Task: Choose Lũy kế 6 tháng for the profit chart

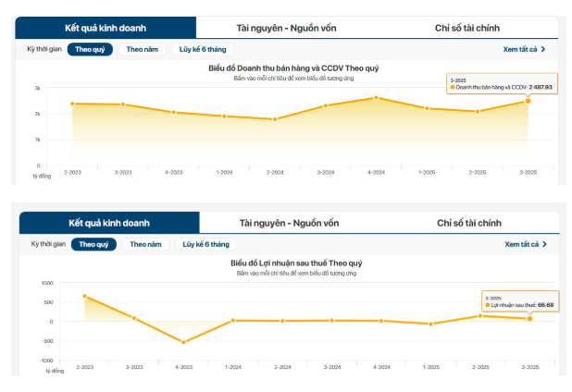Action: click(x=205, y=244)
